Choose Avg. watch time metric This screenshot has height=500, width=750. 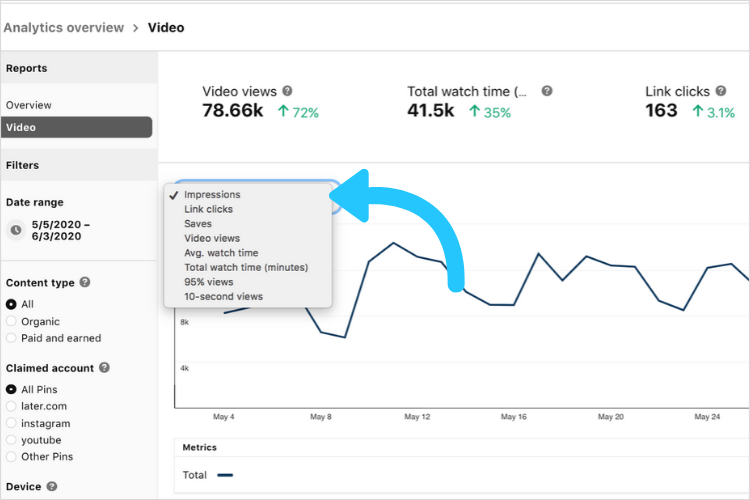tap(248, 253)
